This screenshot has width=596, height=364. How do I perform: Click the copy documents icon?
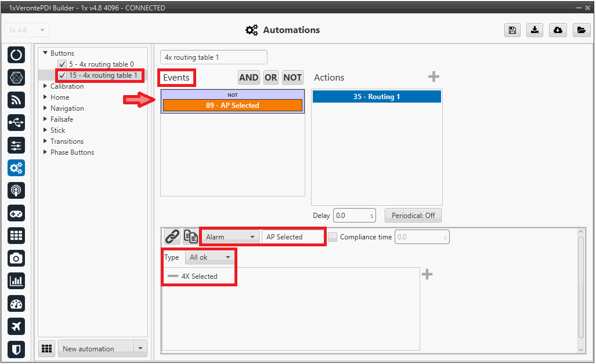click(190, 236)
